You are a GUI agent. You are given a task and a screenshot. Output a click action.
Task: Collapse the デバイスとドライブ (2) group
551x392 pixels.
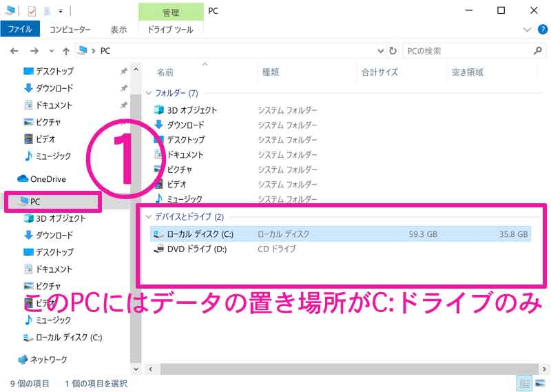coord(149,217)
